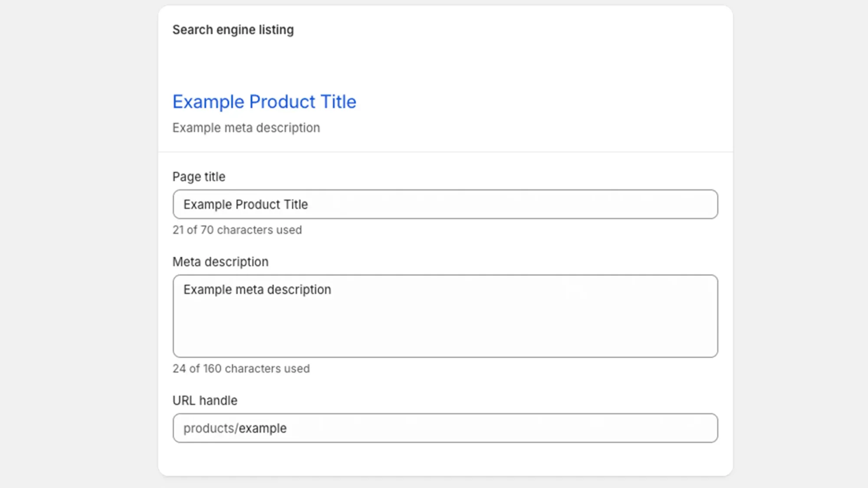Click inside the Meta description textarea
The height and width of the screenshot is (488, 868).
[x=445, y=316]
